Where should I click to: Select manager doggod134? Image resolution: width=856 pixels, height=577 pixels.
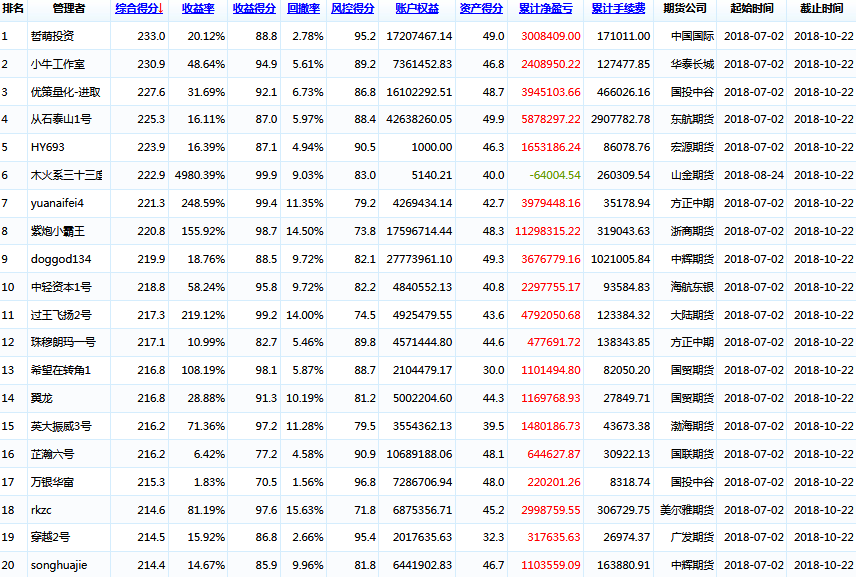pos(61,259)
